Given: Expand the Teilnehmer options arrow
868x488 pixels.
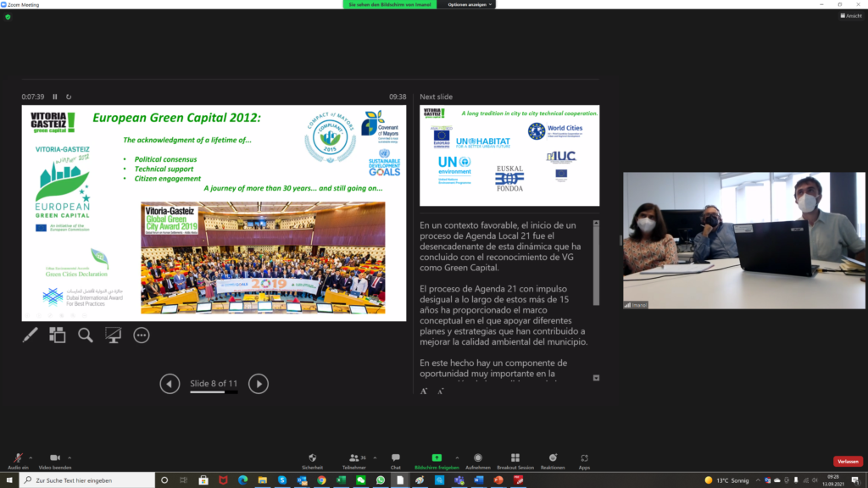Looking at the screenshot, I should pos(375,456).
